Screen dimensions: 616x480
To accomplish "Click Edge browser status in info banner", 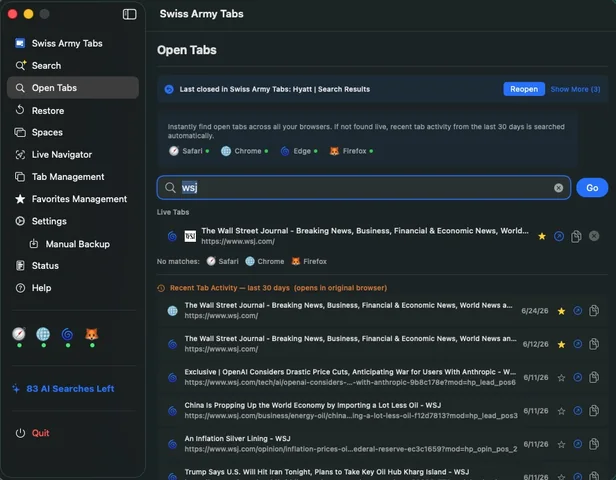I will [299, 151].
